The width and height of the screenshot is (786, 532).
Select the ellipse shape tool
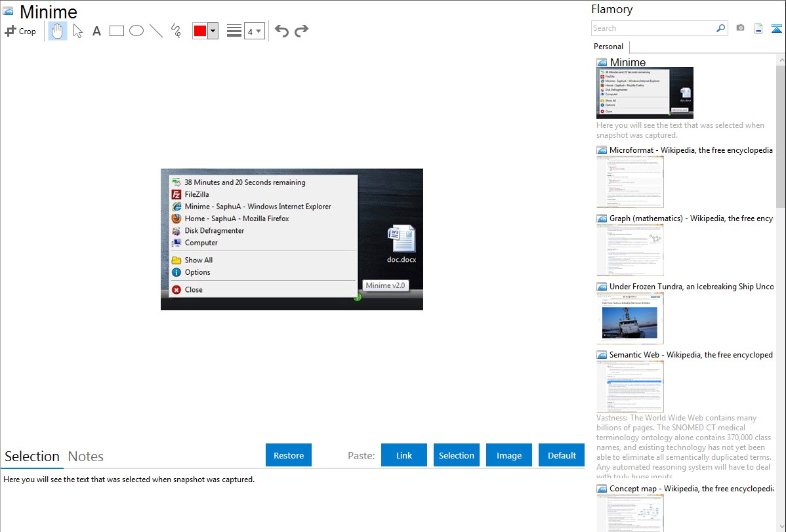coord(136,31)
